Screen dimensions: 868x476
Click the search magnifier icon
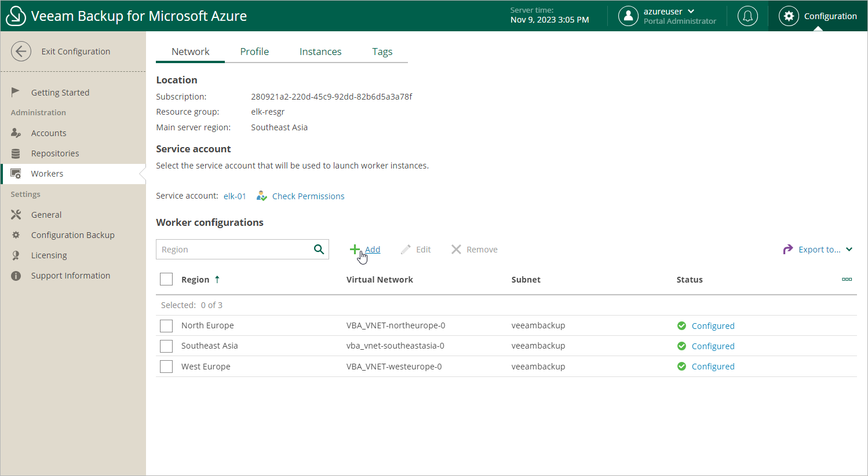click(319, 249)
